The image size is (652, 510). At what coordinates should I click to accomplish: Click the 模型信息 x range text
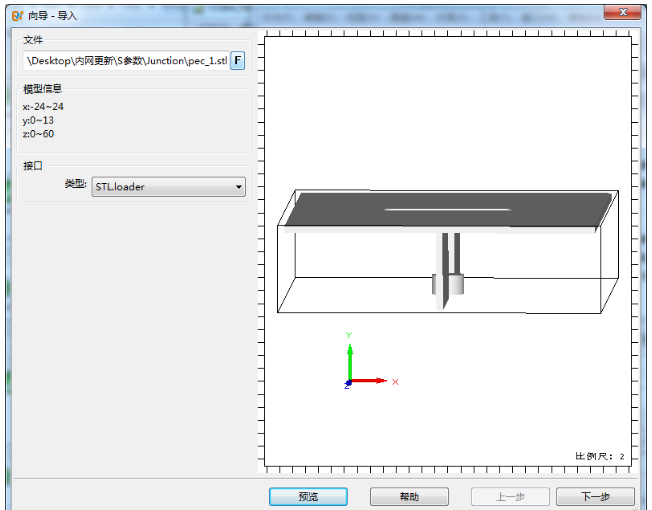click(43, 106)
